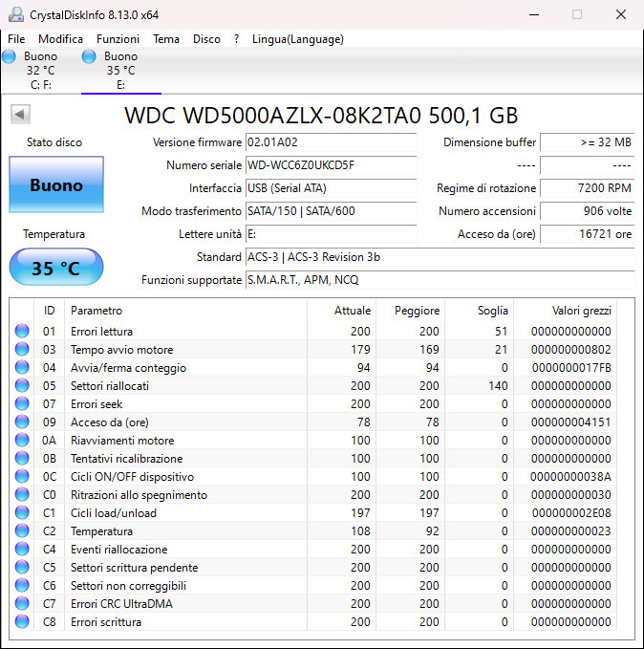Screen dimensions: 644x649
Task: Click status orb for Settori riallocati row
Action: pyautogui.click(x=22, y=386)
